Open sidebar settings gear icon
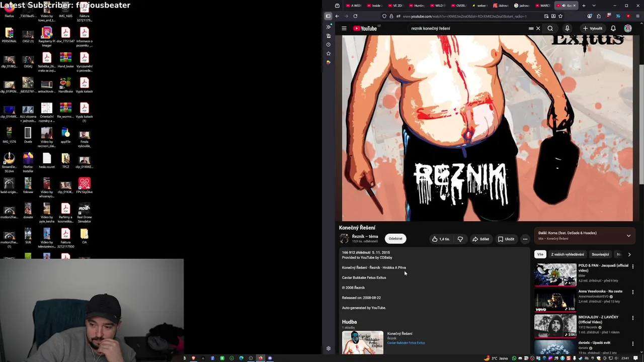644x362 pixels. pyautogui.click(x=329, y=348)
